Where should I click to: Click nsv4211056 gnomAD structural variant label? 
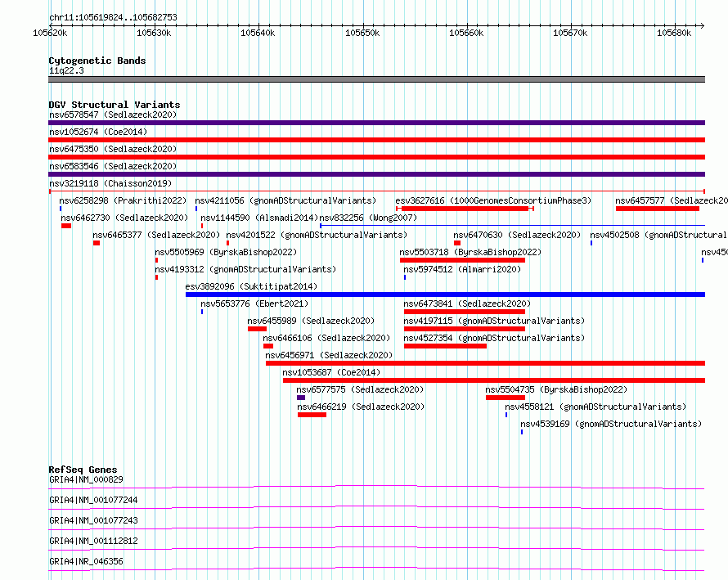pos(285,200)
